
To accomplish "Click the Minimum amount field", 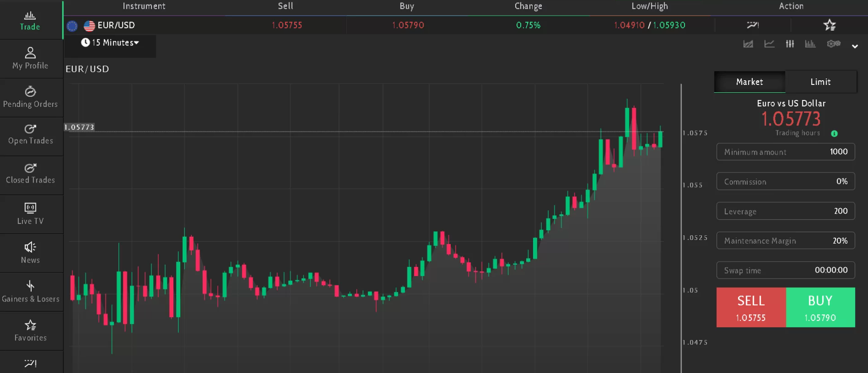I will [785, 152].
